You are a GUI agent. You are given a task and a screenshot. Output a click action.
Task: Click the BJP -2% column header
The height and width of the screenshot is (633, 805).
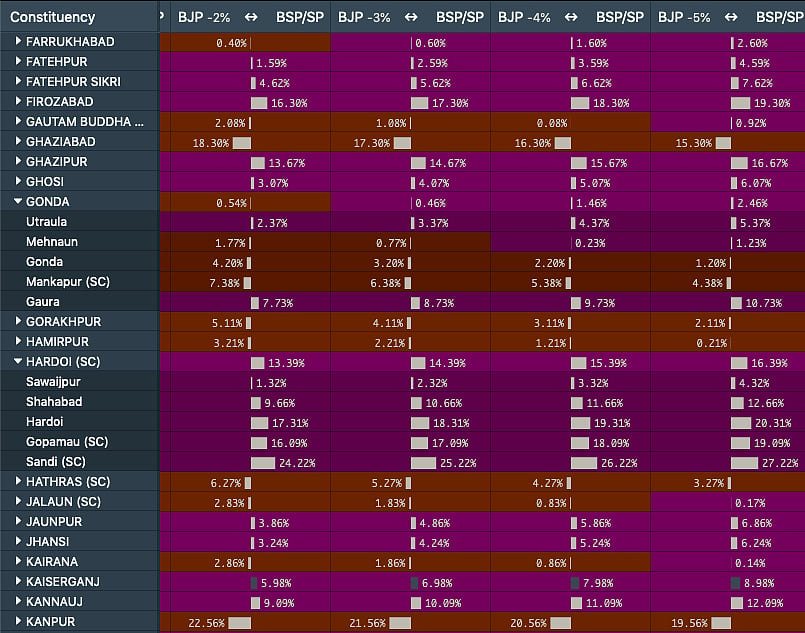point(204,17)
